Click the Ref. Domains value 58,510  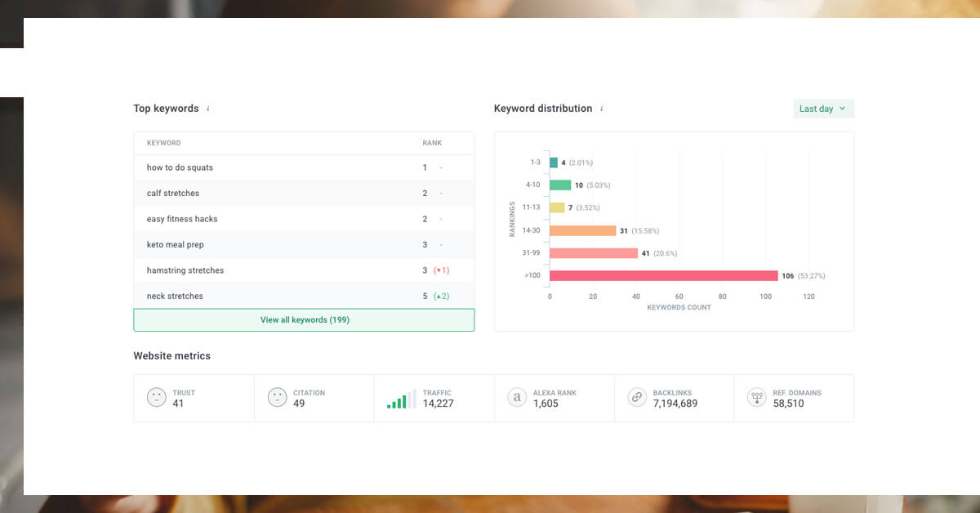[x=789, y=404]
